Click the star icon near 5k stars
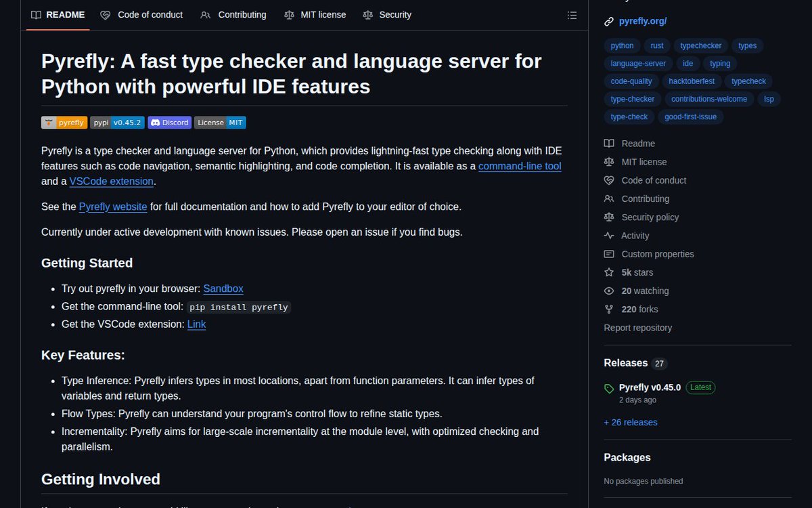The height and width of the screenshot is (508, 812). (608, 272)
